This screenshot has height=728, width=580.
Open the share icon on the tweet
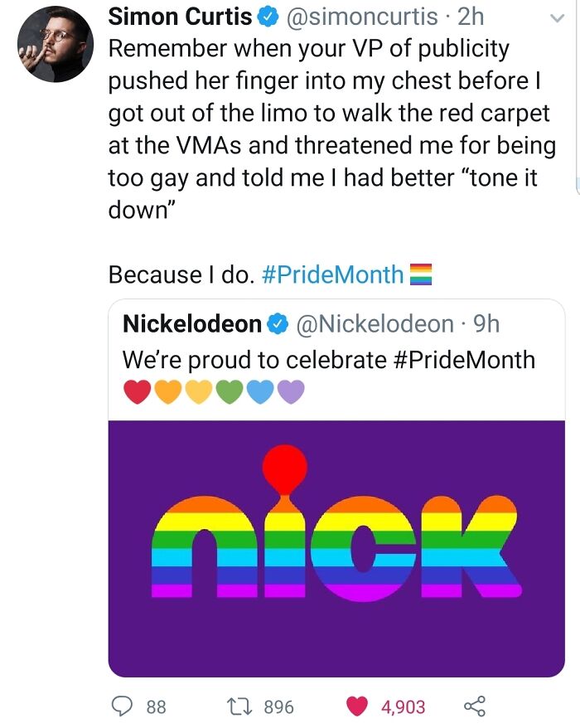(476, 707)
